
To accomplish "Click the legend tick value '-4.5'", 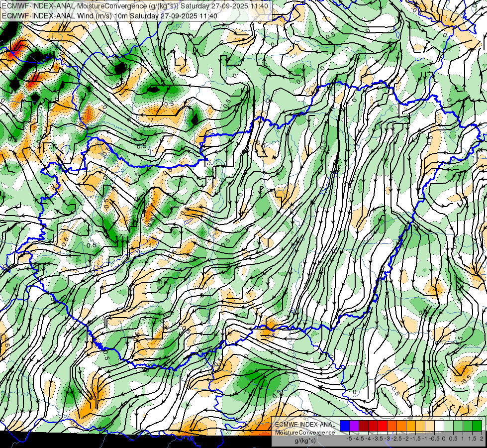I will coord(359,439).
